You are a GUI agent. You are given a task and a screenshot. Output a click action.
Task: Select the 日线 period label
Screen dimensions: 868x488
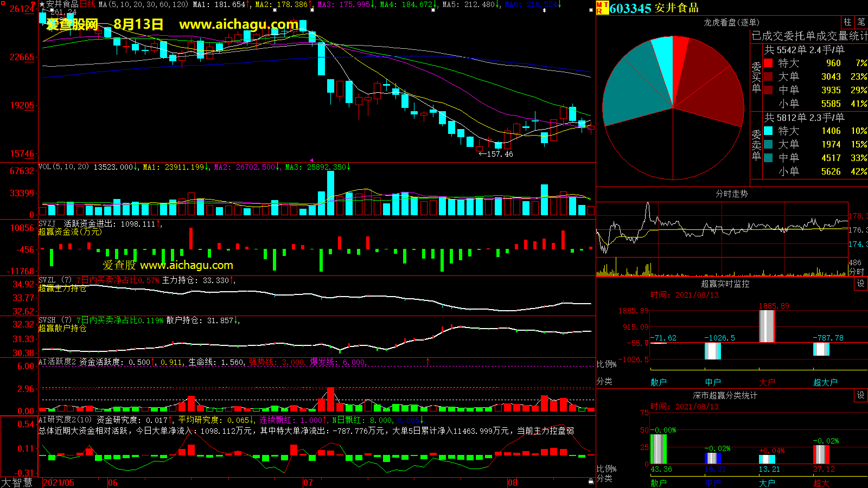87,4
